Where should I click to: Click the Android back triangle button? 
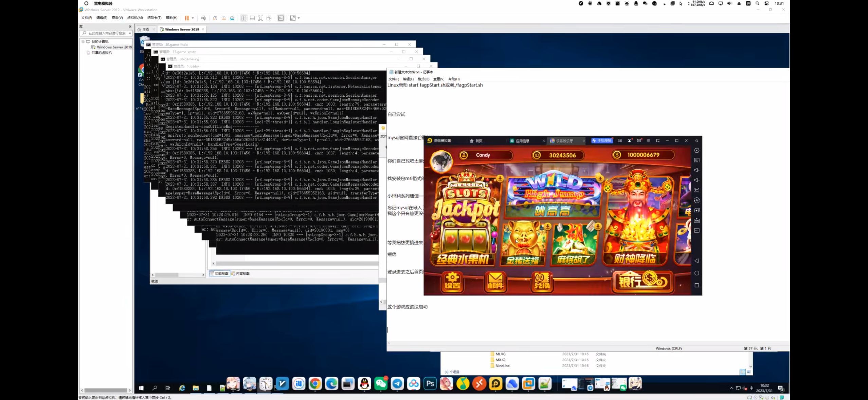(697, 261)
